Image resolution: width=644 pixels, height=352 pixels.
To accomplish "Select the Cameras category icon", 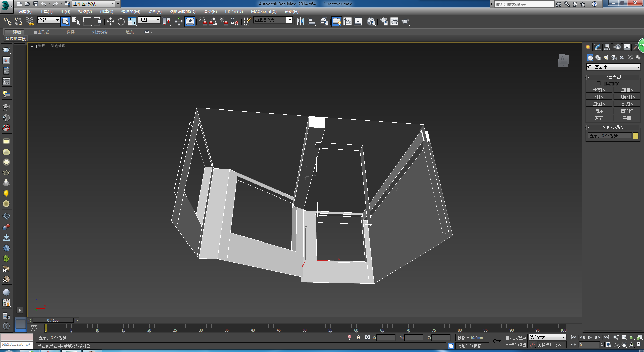I will (x=614, y=58).
